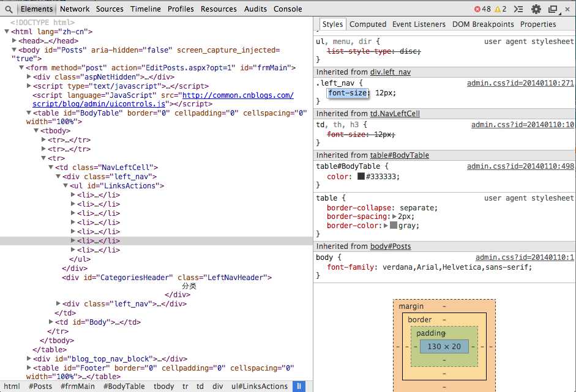Click the 130 × 20 content box
This screenshot has width=576, height=392.
pos(444,347)
